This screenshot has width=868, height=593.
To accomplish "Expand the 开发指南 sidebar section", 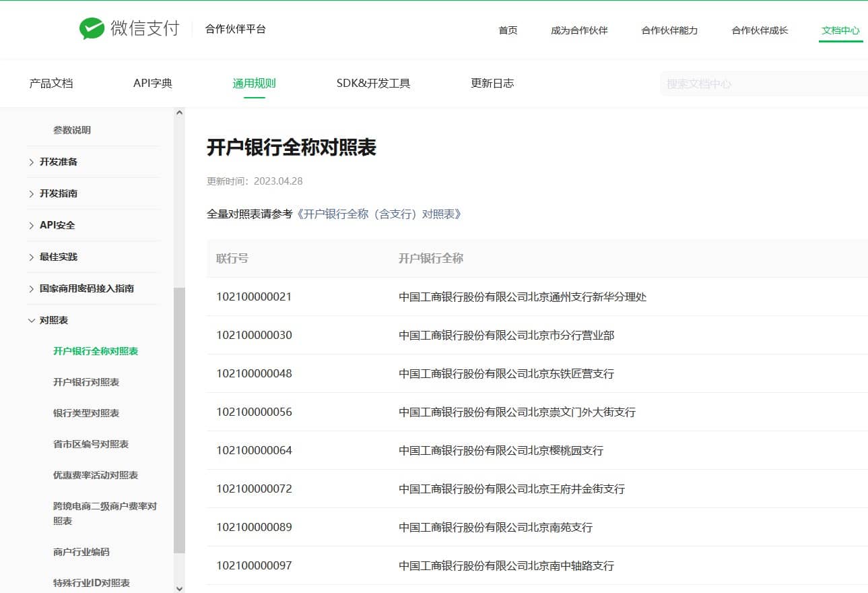I will (x=58, y=193).
